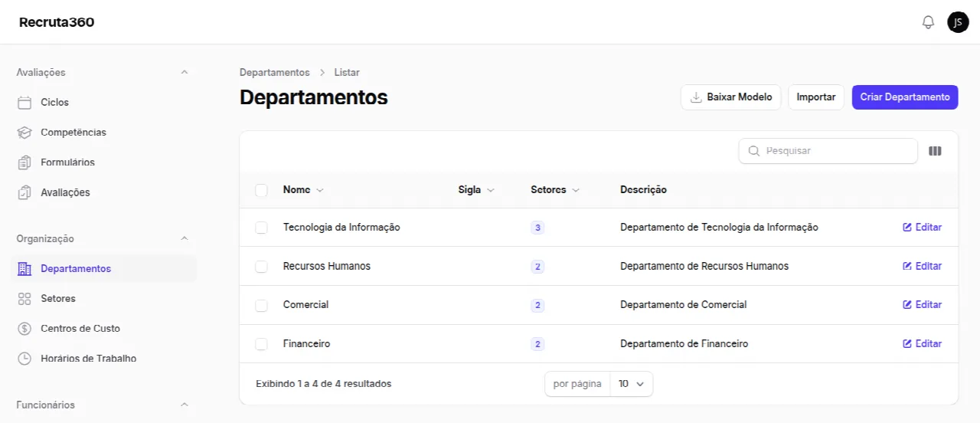Click the setores badge 2 for Financeiro

(537, 344)
